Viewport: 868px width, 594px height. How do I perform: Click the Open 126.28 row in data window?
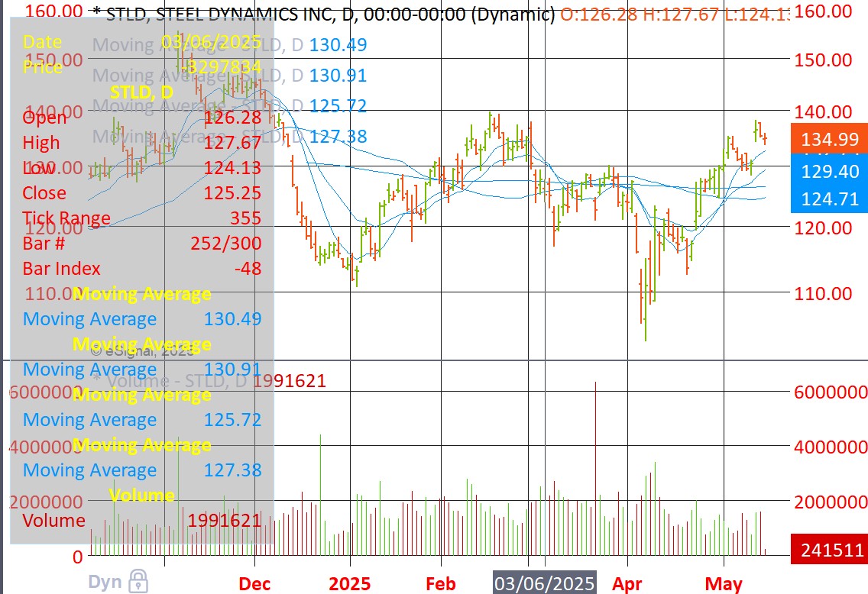(141, 118)
